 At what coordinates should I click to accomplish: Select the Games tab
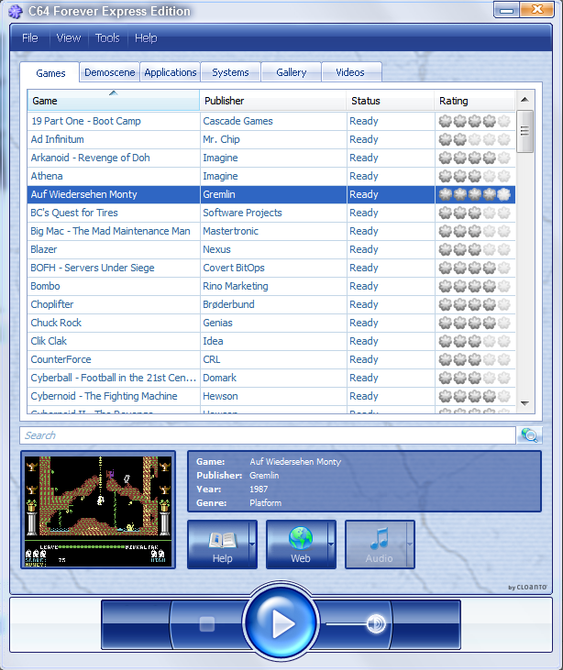tap(50, 73)
